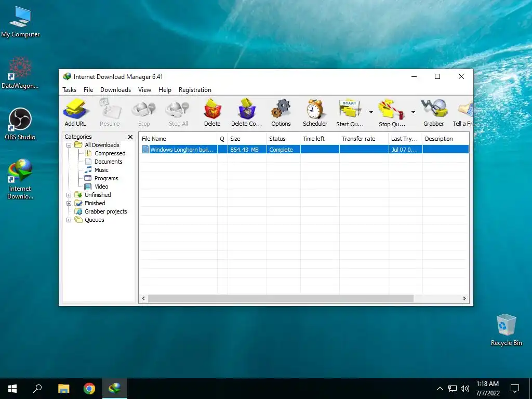The image size is (532, 399).
Task: Open Start Queue dropdown arrow
Action: pyautogui.click(x=371, y=112)
